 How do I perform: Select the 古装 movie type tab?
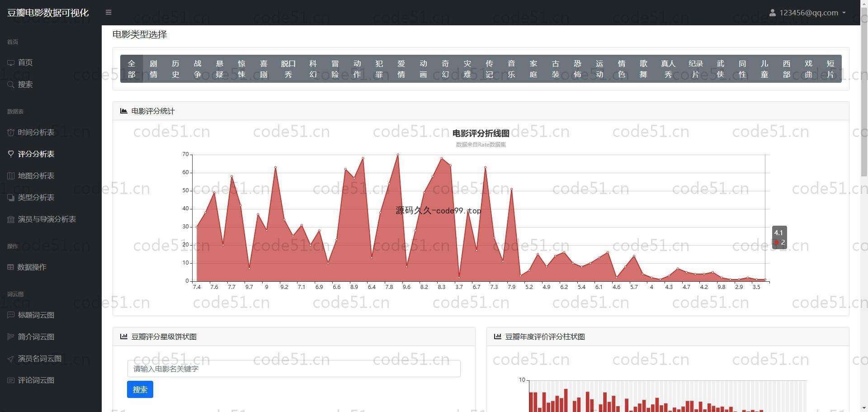point(556,69)
